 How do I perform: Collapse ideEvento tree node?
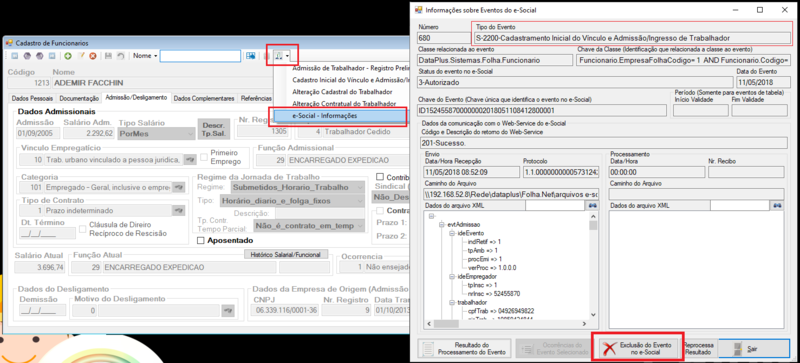pyautogui.click(x=451, y=233)
